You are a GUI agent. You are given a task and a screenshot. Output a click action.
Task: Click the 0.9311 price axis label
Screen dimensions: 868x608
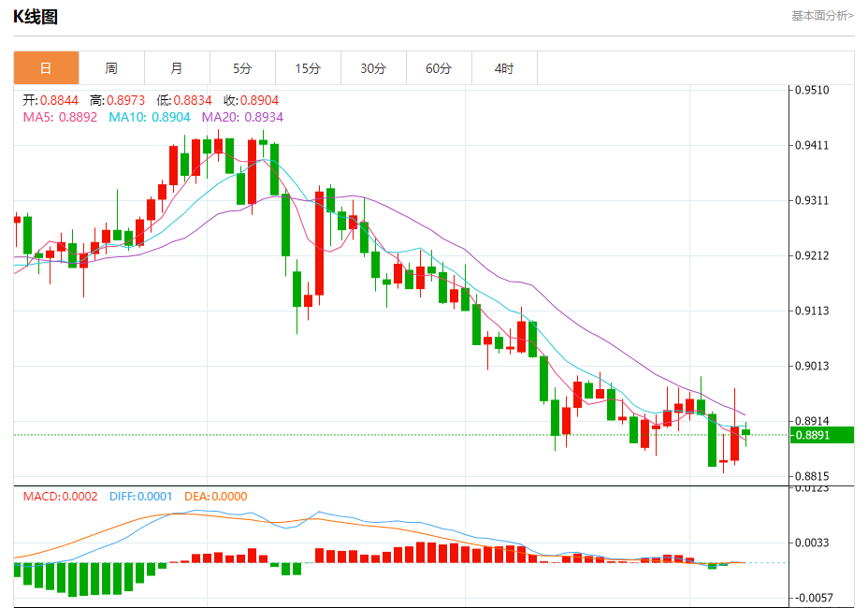[812, 200]
